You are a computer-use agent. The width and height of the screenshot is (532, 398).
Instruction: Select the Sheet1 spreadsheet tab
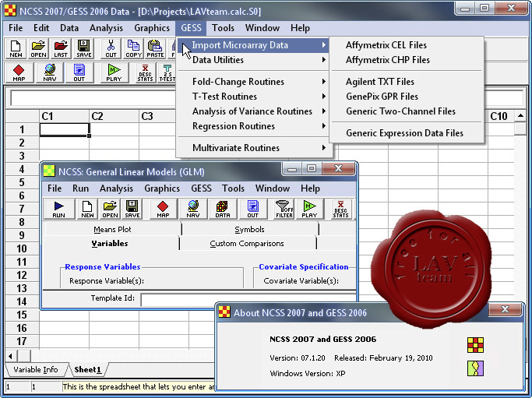[x=88, y=369]
